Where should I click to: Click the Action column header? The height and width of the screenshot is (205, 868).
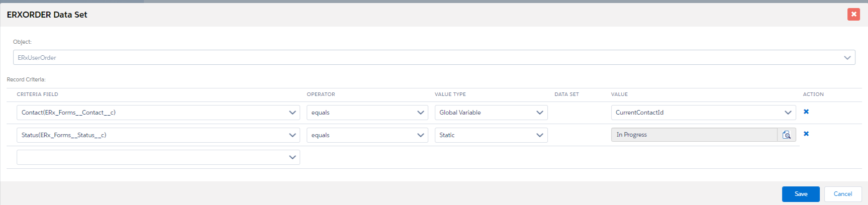[813, 94]
